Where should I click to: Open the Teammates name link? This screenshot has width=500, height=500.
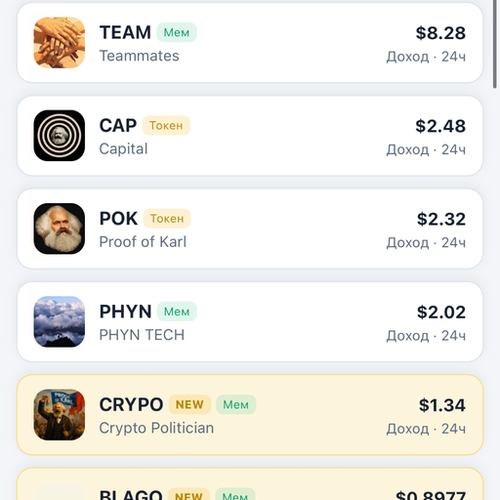[139, 56]
